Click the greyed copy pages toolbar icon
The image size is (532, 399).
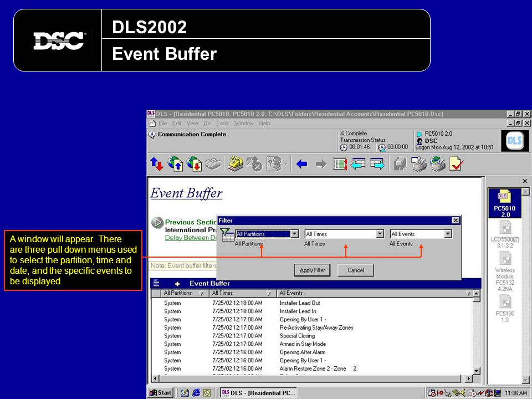click(x=400, y=164)
